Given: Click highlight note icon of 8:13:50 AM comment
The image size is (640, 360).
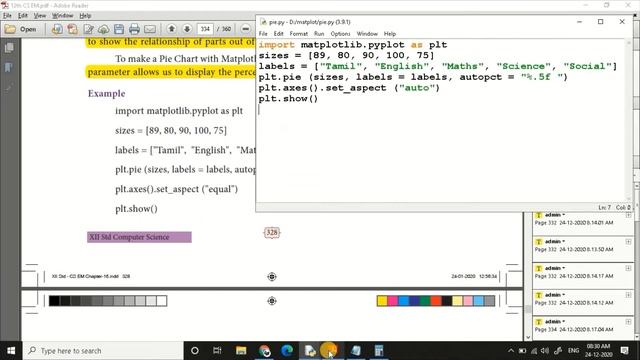Looking at the screenshot, I should click(538, 242).
